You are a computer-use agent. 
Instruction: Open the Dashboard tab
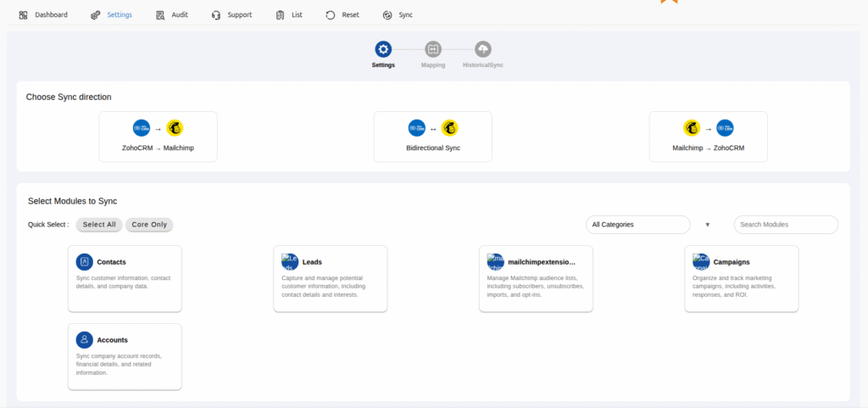pos(43,15)
